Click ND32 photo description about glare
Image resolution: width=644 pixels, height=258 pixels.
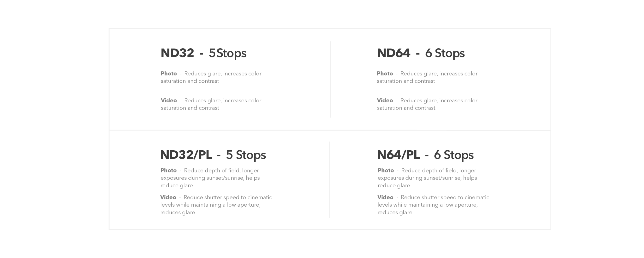211,77
